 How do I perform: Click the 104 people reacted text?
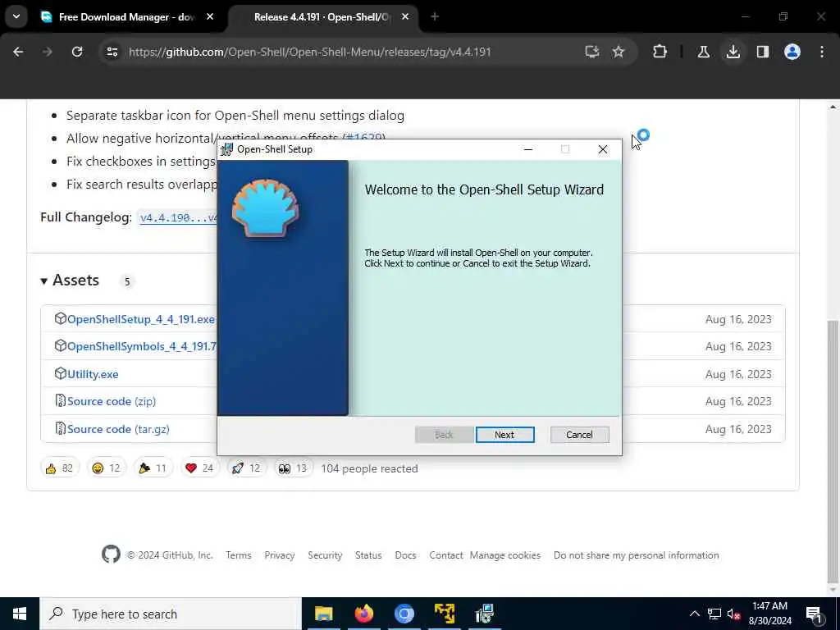point(369,468)
